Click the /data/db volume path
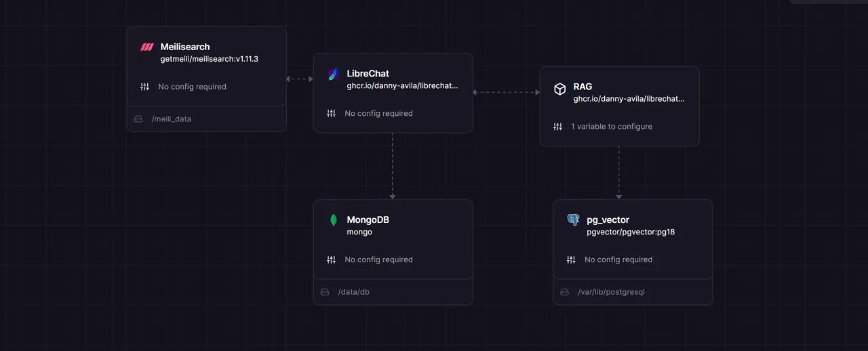868x351 pixels. [354, 292]
